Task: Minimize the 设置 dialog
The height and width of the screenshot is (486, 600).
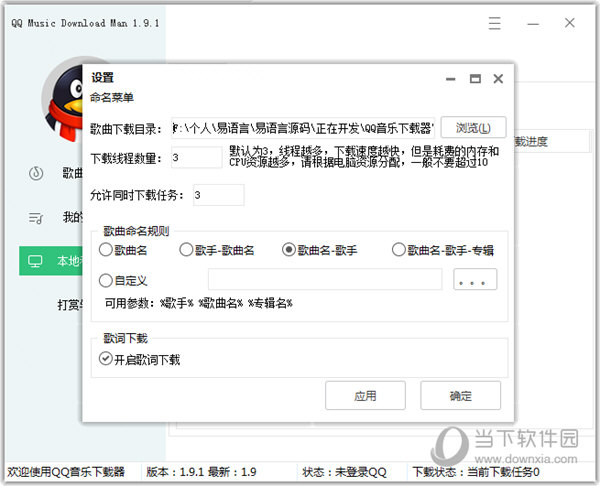Action: [451, 79]
